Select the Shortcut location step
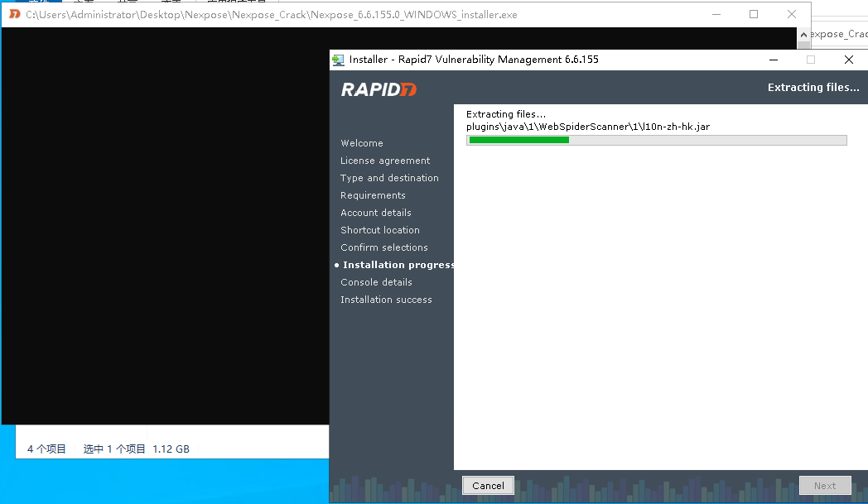868x504 pixels. point(380,230)
